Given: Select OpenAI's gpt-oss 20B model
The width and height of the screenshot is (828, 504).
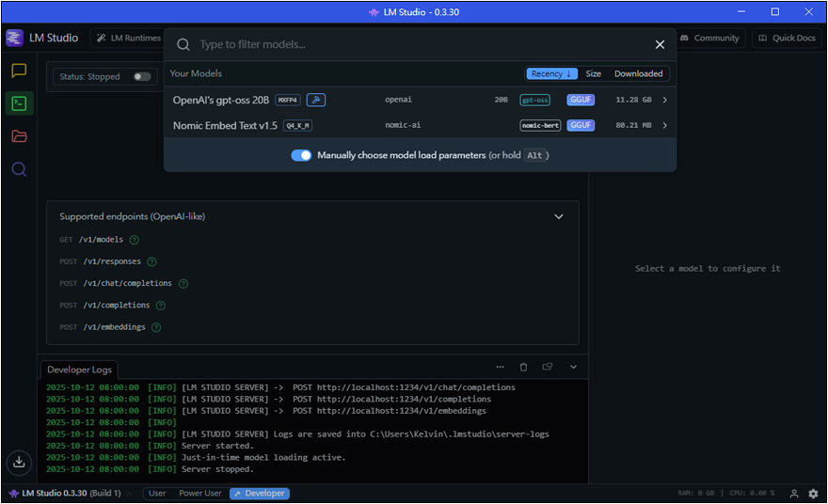Looking at the screenshot, I should click(221, 100).
